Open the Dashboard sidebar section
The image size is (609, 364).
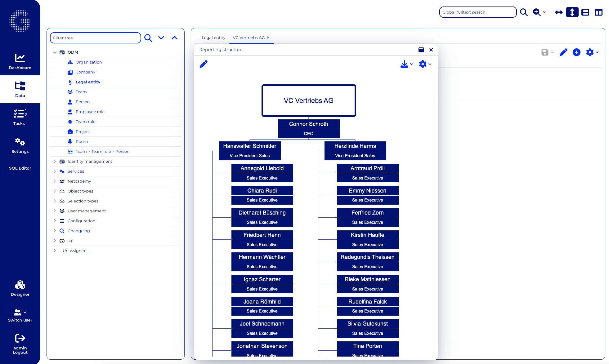(x=20, y=61)
